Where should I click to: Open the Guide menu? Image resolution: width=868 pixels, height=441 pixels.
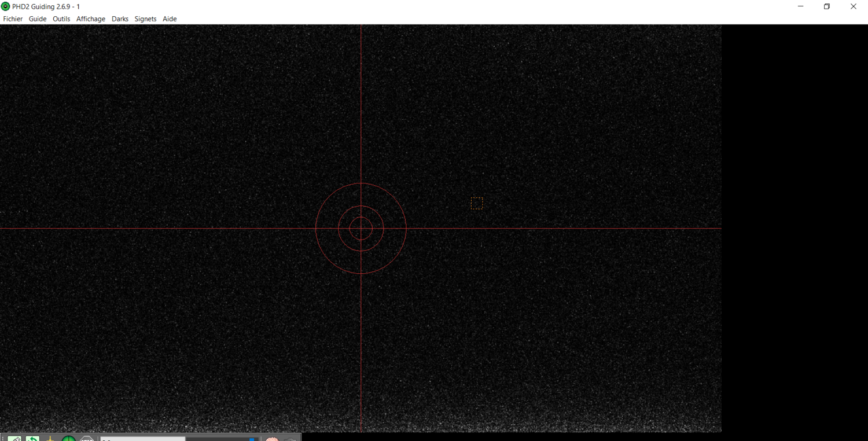(x=37, y=19)
